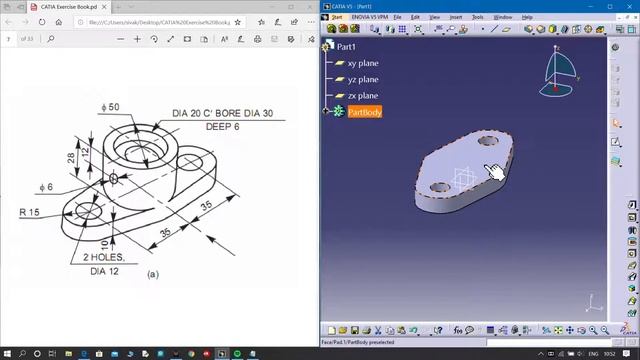Image resolution: width=640 pixels, height=360 pixels.
Task: Add PDF page to favorites star
Action: click(x=238, y=22)
